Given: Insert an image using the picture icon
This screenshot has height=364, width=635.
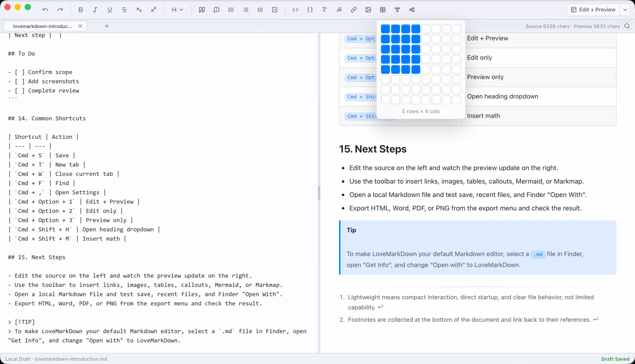Looking at the screenshot, I should (368, 10).
